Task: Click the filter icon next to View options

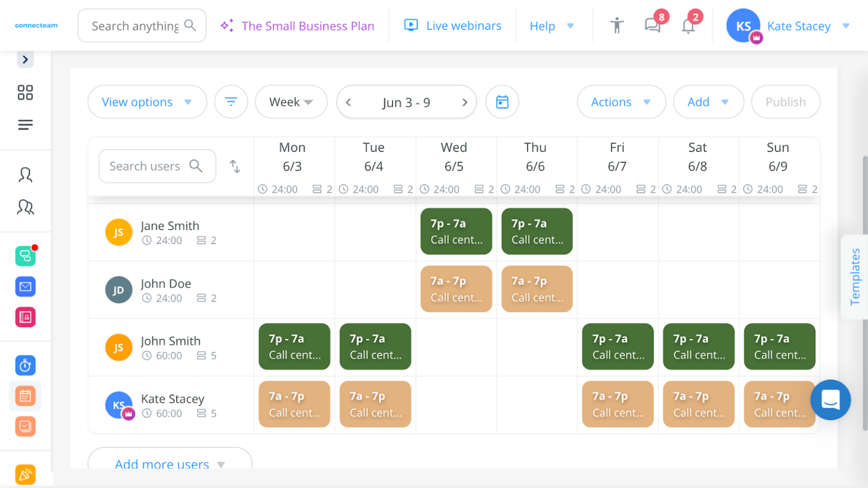Action: click(x=231, y=102)
